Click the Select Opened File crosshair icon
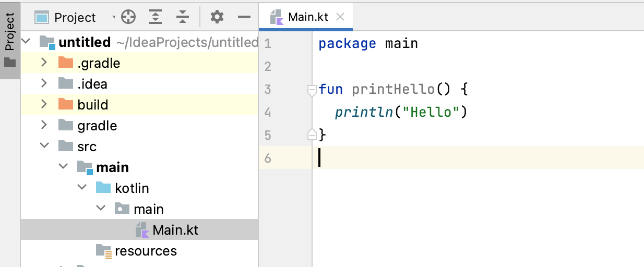 (128, 17)
